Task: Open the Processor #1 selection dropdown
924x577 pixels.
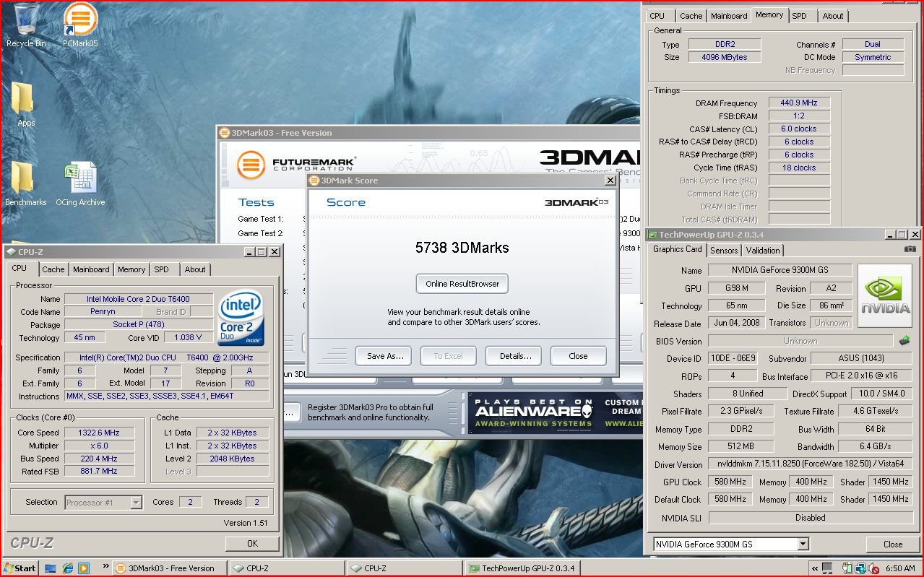Action: 135,502
